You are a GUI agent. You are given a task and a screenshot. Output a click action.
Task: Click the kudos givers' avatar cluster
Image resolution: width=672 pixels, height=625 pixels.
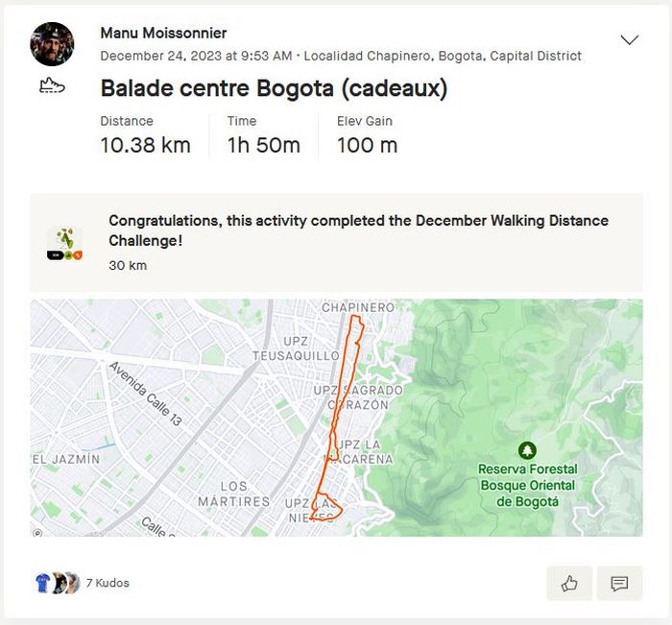[57, 583]
